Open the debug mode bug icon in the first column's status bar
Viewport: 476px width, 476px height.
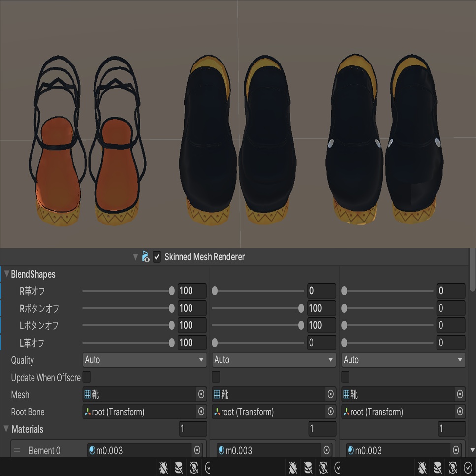tap(163, 468)
